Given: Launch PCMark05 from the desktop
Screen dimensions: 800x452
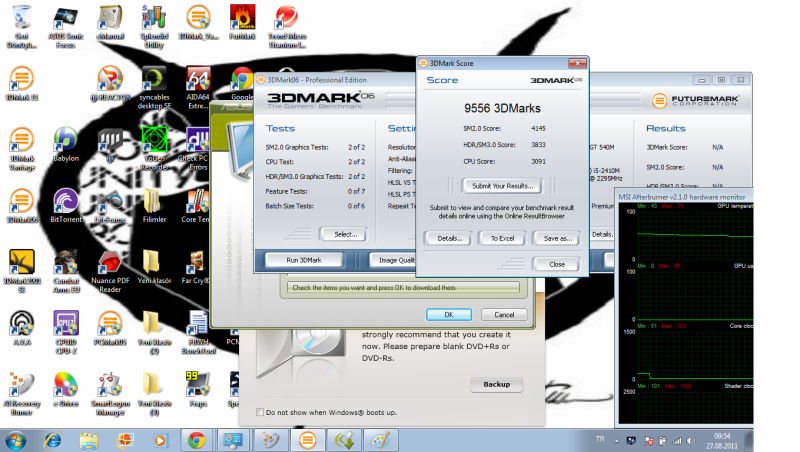Looking at the screenshot, I should pyautogui.click(x=110, y=329).
